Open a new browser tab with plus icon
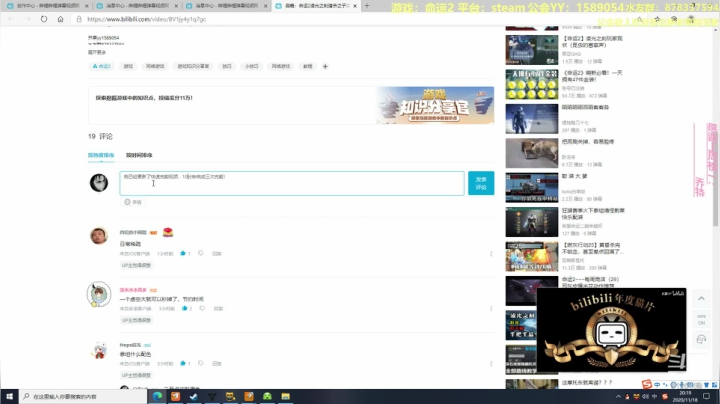720x404 pixels. tap(366, 6)
